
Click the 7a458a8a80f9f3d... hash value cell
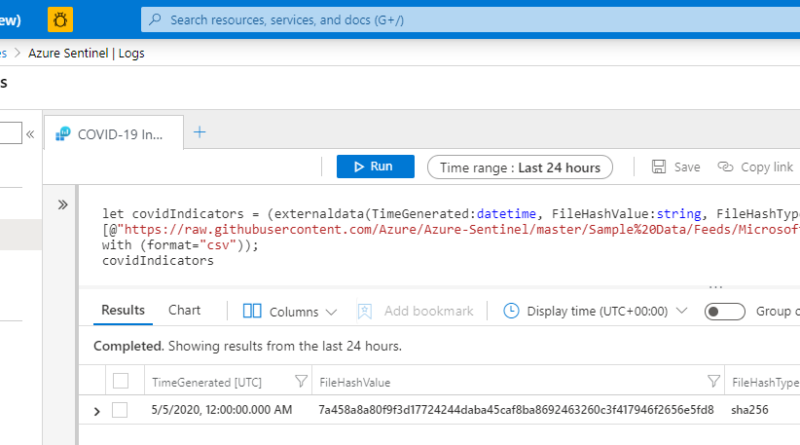516,410
